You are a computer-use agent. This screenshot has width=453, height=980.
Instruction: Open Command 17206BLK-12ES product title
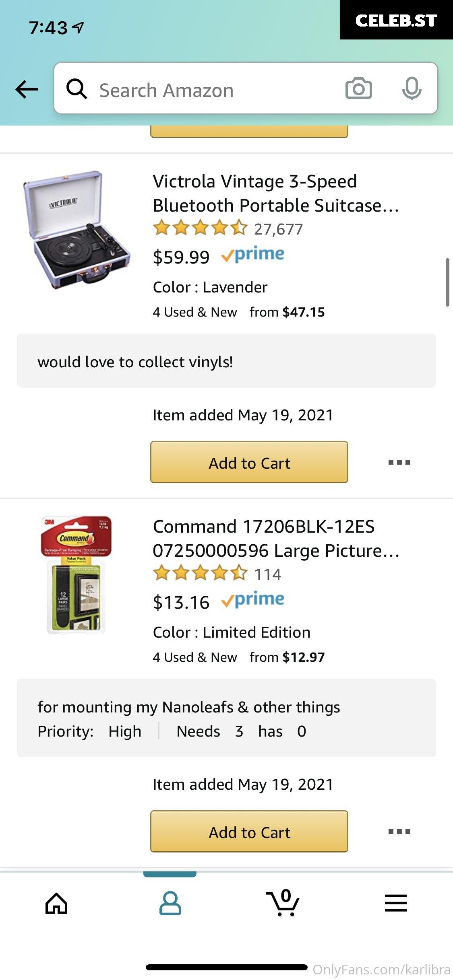tap(276, 538)
